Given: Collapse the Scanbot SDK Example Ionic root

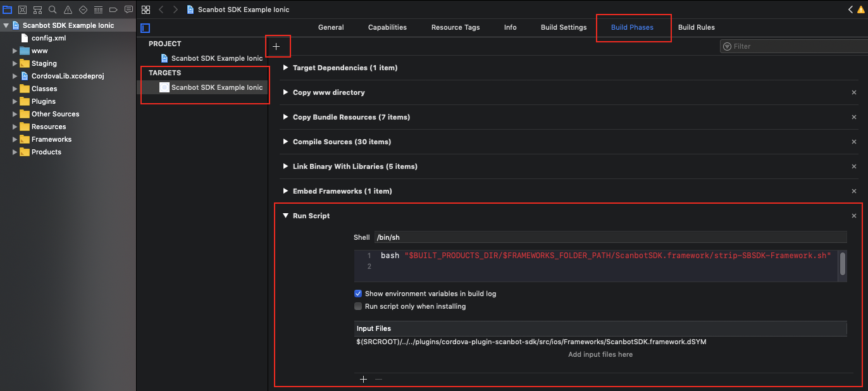Looking at the screenshot, I should tap(6, 25).
